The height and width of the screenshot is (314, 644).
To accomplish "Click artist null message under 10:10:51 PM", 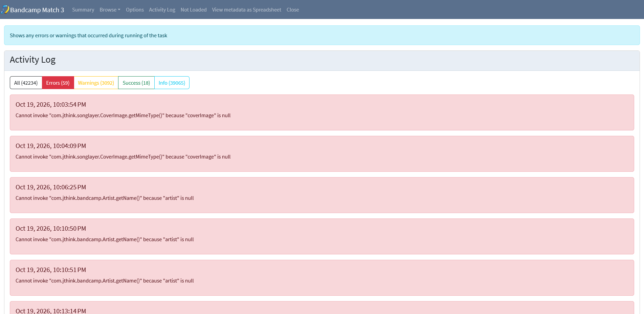I will pyautogui.click(x=105, y=281).
